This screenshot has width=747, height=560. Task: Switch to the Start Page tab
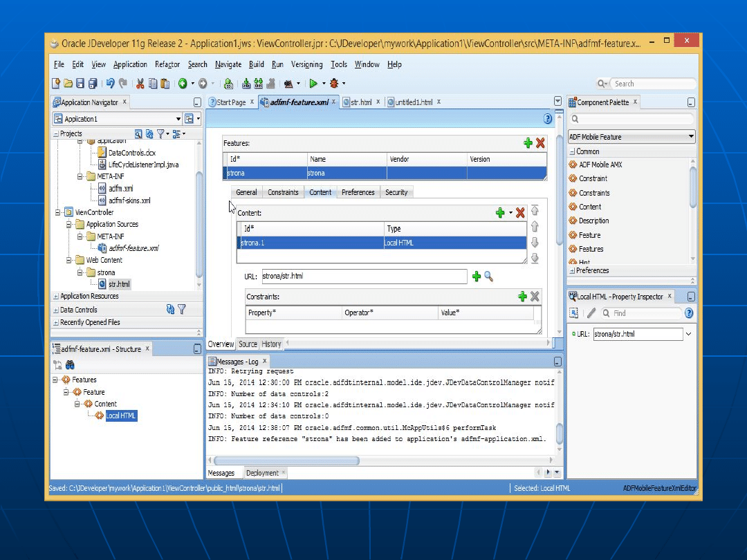232,102
